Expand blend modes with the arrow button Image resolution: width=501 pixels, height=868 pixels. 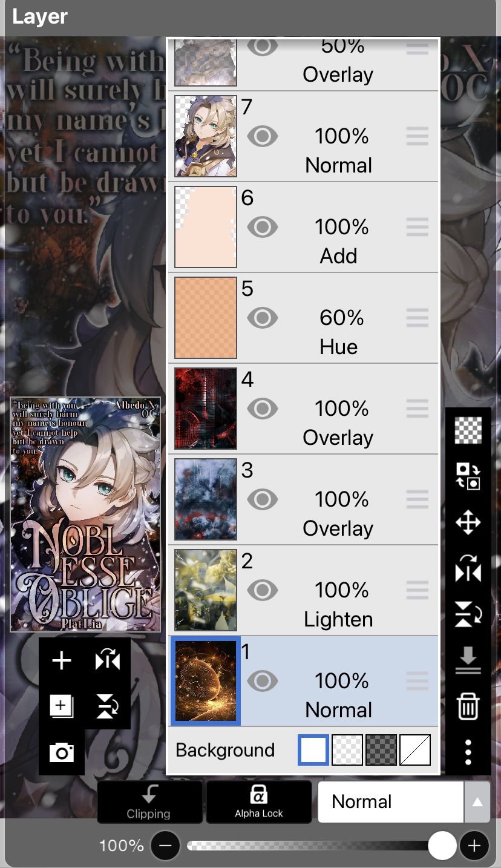pos(477,801)
